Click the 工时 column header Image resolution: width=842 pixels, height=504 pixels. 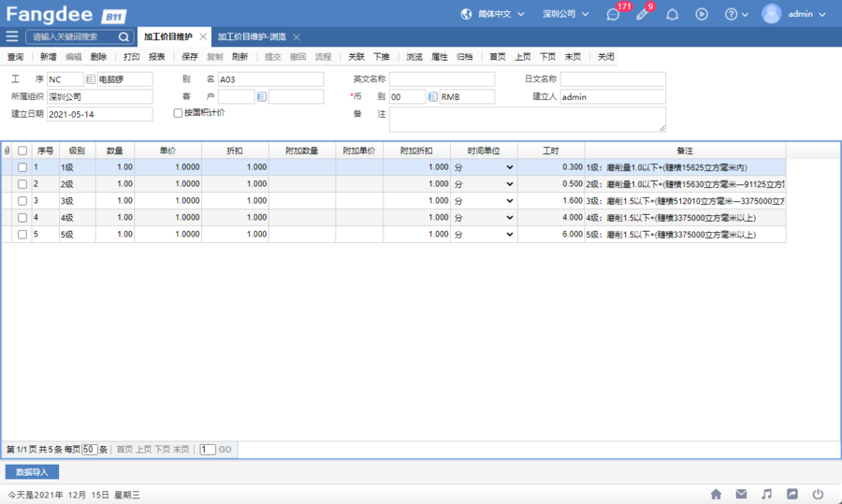click(551, 151)
